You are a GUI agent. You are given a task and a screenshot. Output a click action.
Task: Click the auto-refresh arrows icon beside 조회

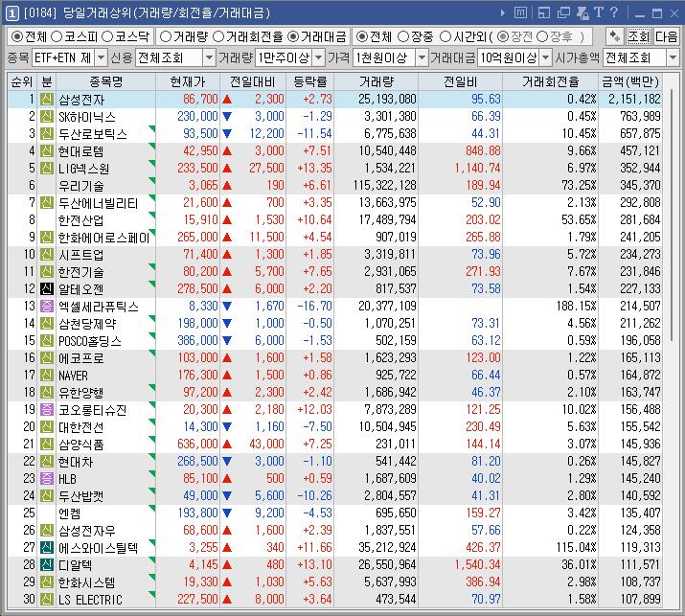[x=615, y=36]
